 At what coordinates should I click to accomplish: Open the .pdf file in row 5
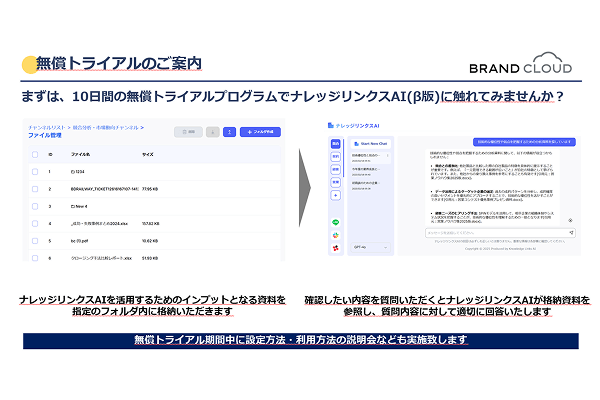[80, 241]
